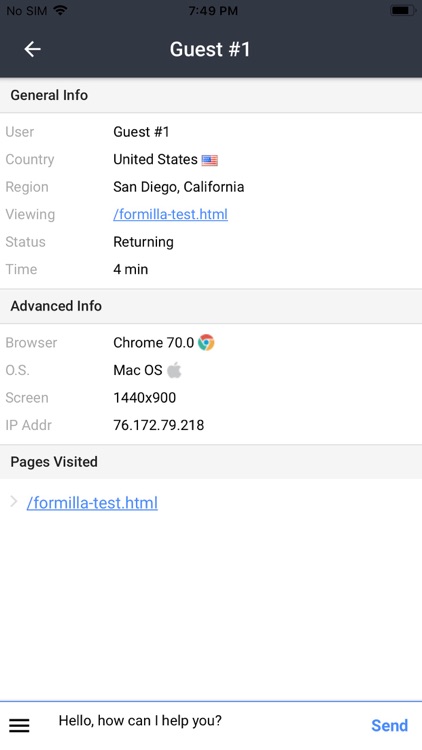Click the 'Returning' status value
This screenshot has width=422, height=750.
tap(143, 242)
